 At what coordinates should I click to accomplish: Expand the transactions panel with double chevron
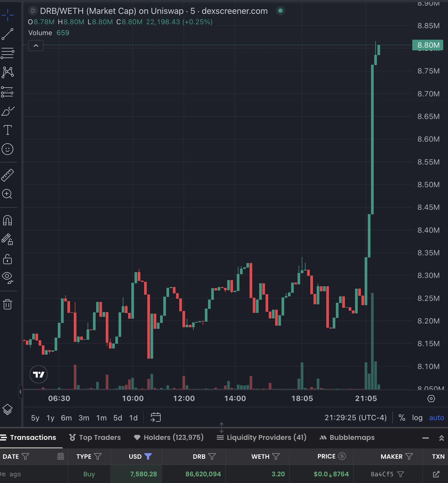[x=441, y=438]
